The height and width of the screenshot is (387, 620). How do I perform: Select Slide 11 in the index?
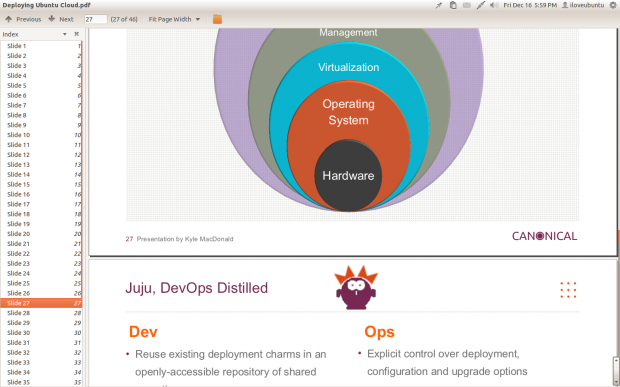(x=41, y=145)
